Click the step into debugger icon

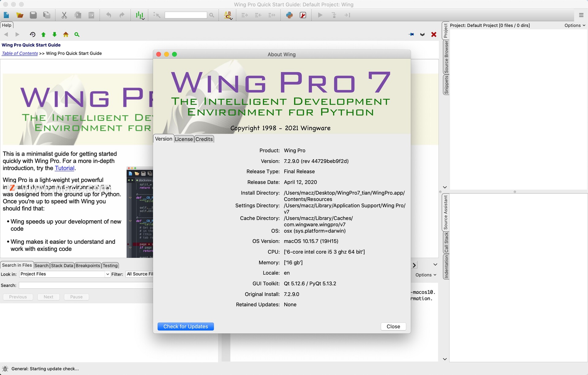click(334, 15)
